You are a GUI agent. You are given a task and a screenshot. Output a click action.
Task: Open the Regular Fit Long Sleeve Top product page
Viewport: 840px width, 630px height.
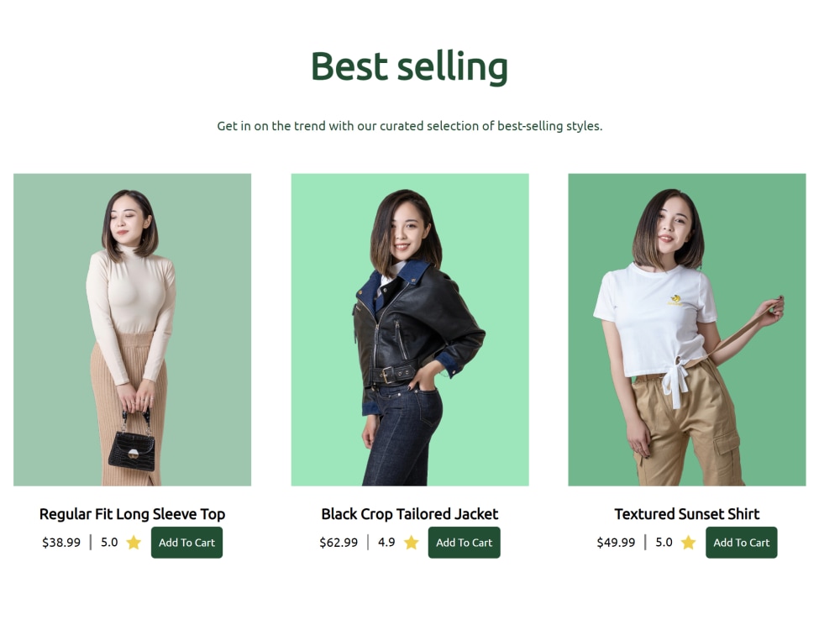click(x=132, y=513)
